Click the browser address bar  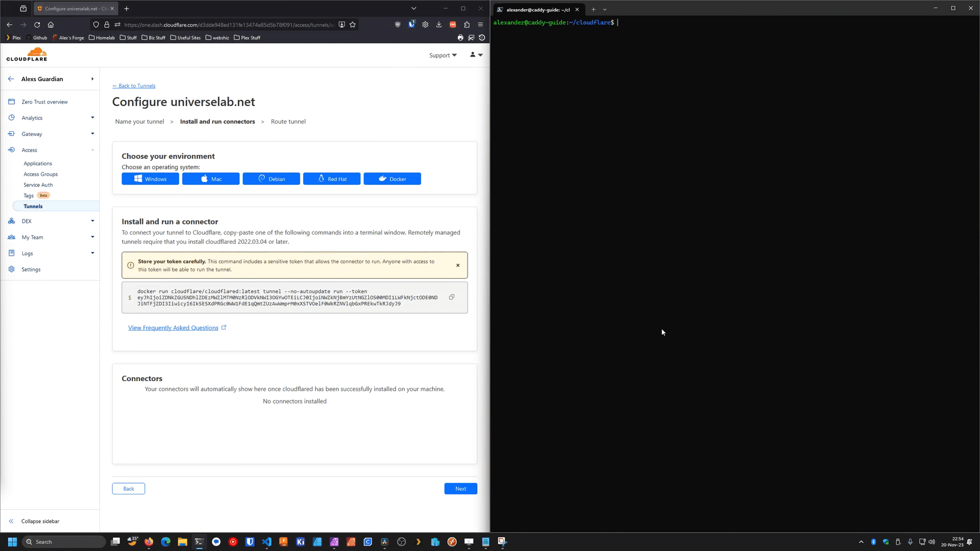pyautogui.click(x=225, y=24)
